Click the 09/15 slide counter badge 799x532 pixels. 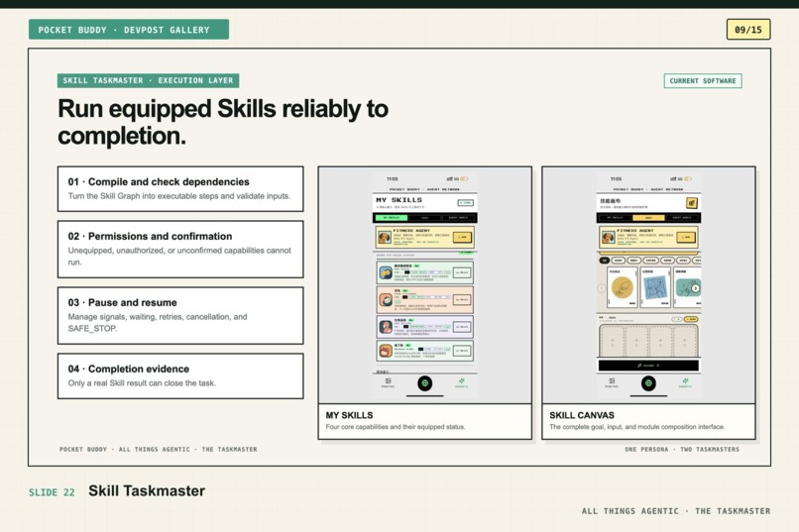coord(748,30)
